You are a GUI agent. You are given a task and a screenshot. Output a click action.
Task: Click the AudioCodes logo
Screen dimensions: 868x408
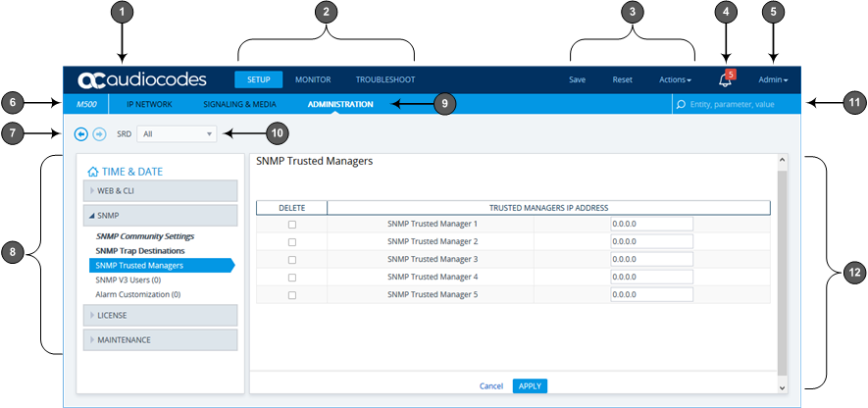[x=141, y=79]
